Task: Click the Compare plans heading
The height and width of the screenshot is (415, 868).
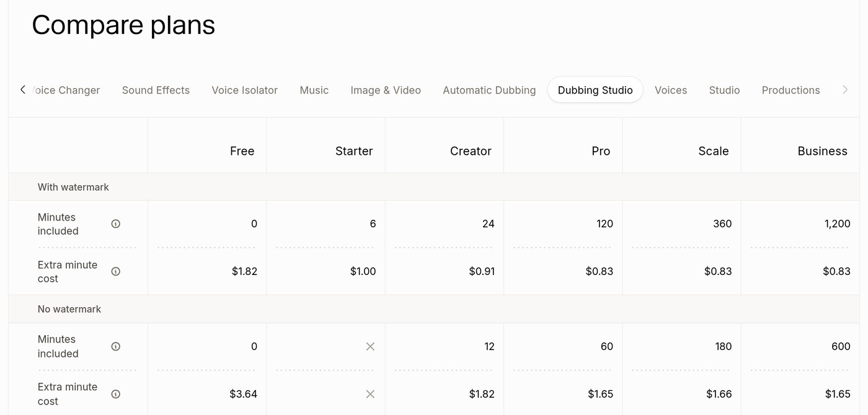Action: click(x=123, y=25)
